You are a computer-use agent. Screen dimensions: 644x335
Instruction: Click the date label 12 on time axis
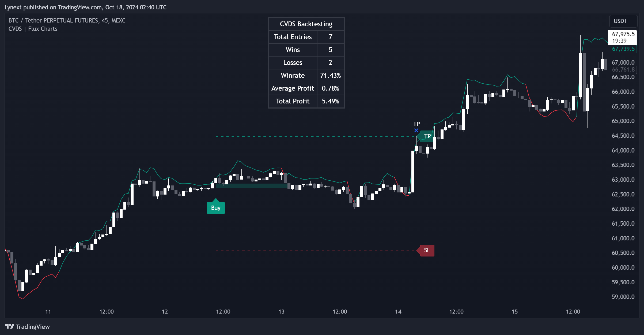[x=165, y=312]
